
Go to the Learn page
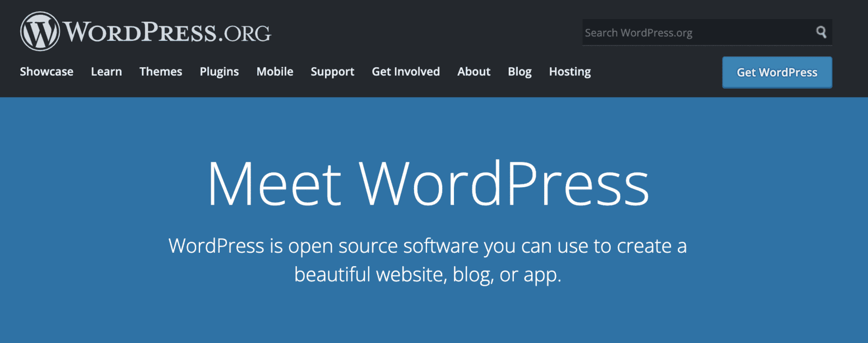[x=106, y=72]
